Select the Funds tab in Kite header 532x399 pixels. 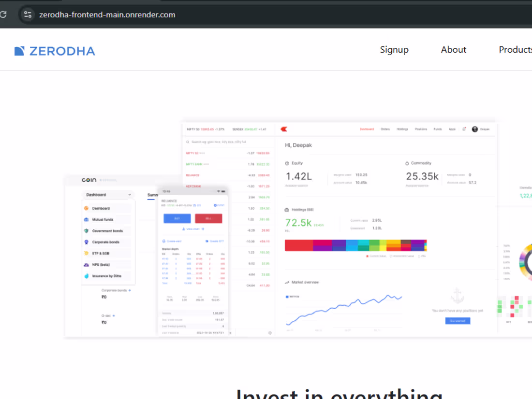pyautogui.click(x=438, y=129)
